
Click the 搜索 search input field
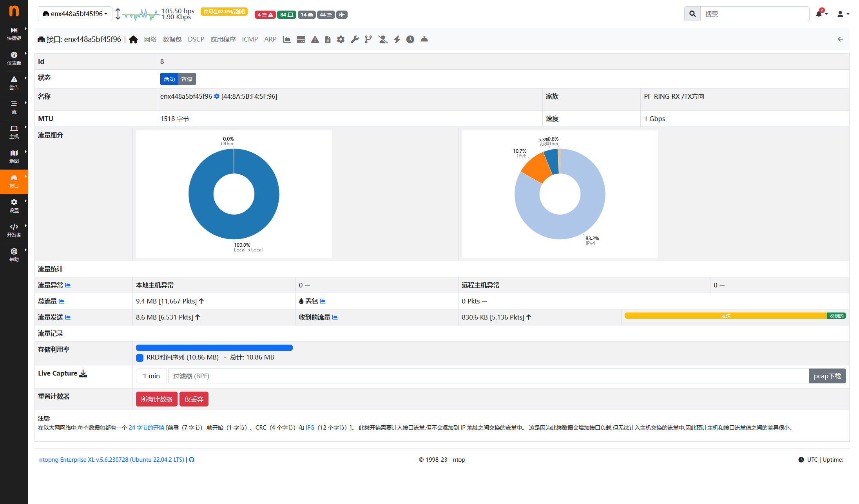755,14
